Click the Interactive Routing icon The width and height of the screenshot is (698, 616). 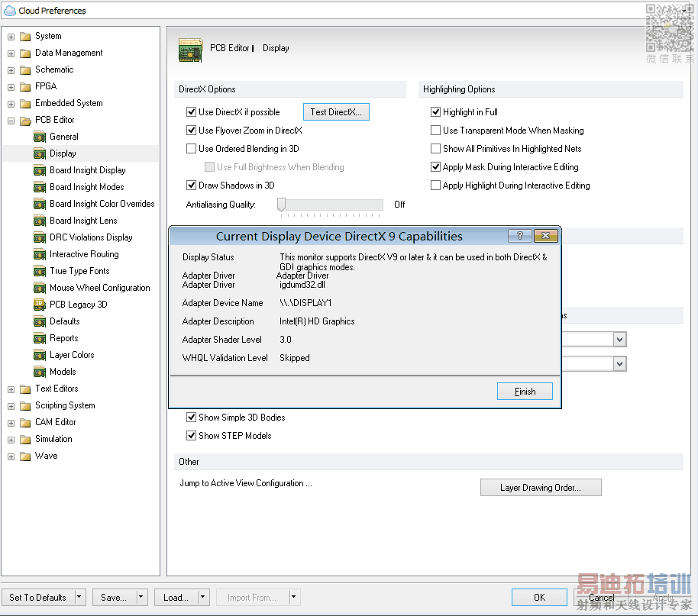40,254
